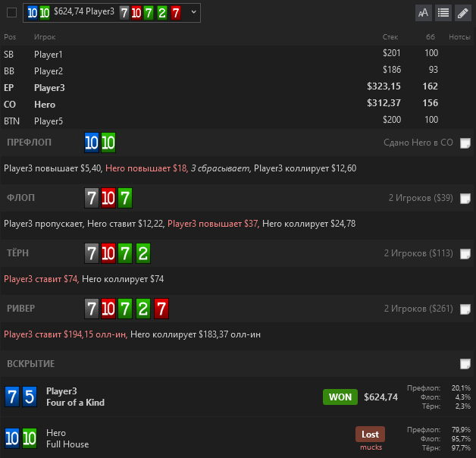The image size is (476, 458).
Task: Click Player3's blue 7 showdown card
Action: click(11, 397)
